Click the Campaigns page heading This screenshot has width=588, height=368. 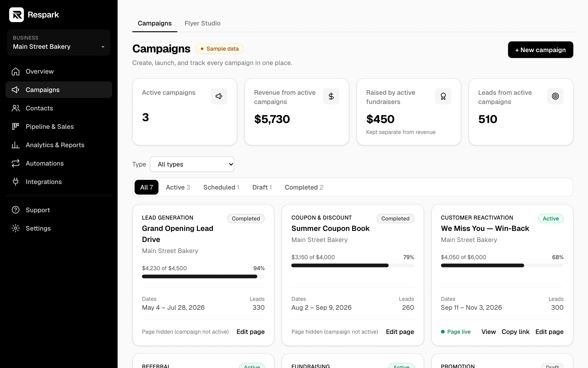pos(161,49)
